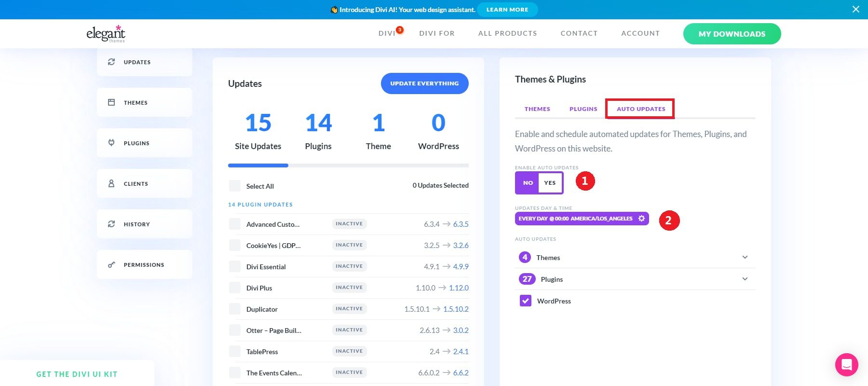Open the Permissions sidebar section
Screen dimensions: 868x386
coord(145,264)
